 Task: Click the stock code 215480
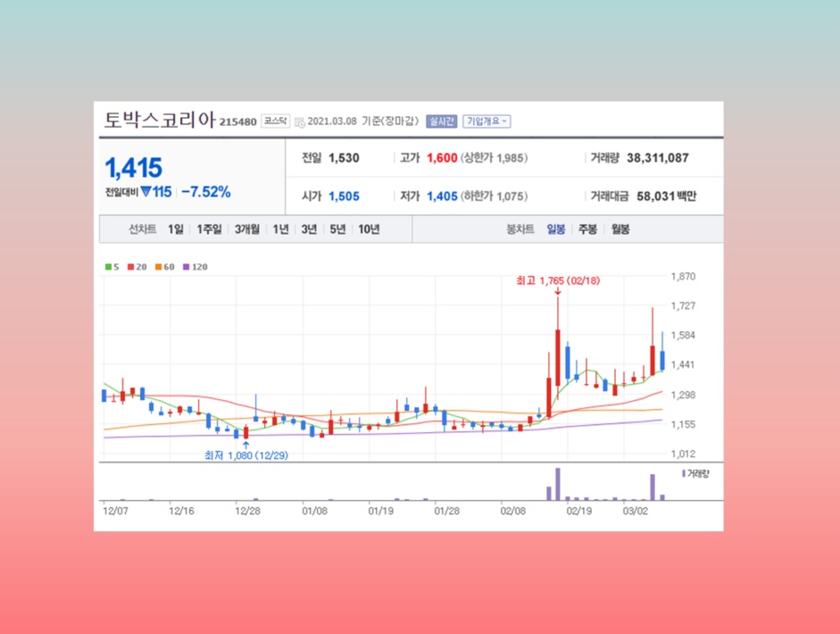[x=237, y=122]
